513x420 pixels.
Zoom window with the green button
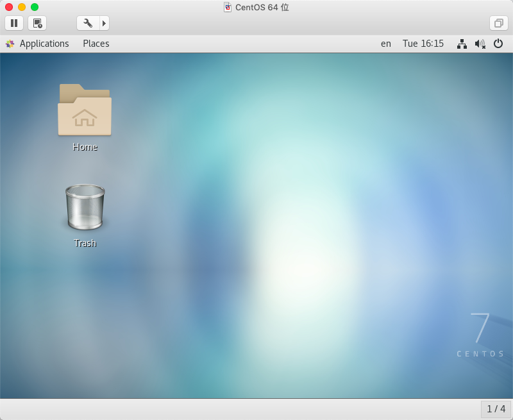35,7
